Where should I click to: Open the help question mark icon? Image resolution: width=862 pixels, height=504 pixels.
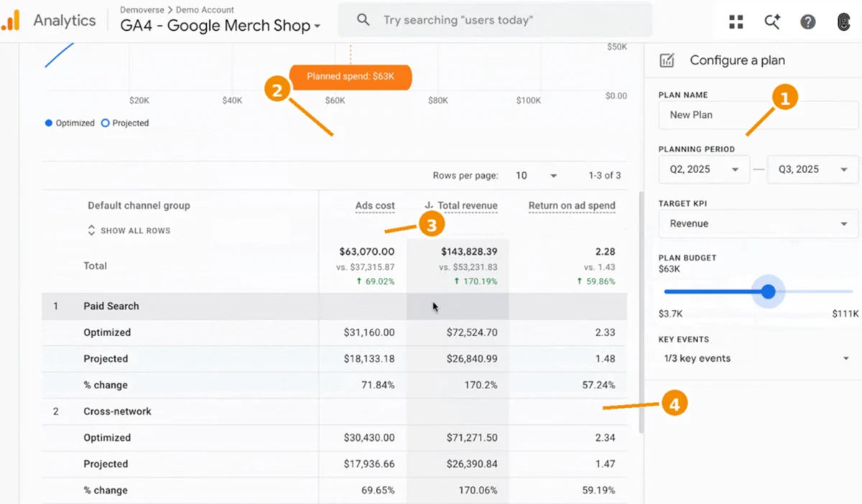click(808, 22)
